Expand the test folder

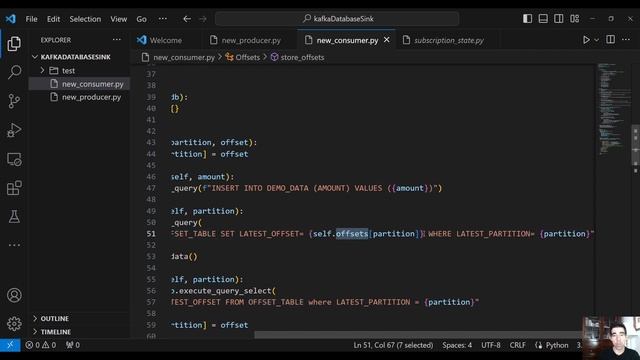tap(80, 71)
